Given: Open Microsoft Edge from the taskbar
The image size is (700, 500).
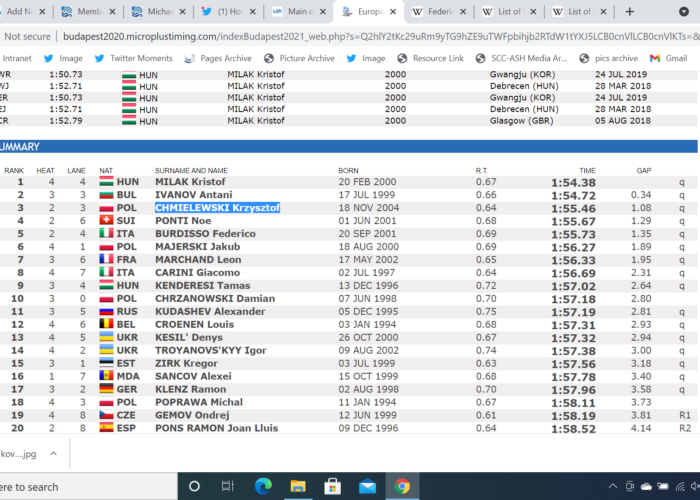Looking at the screenshot, I should [x=262, y=487].
